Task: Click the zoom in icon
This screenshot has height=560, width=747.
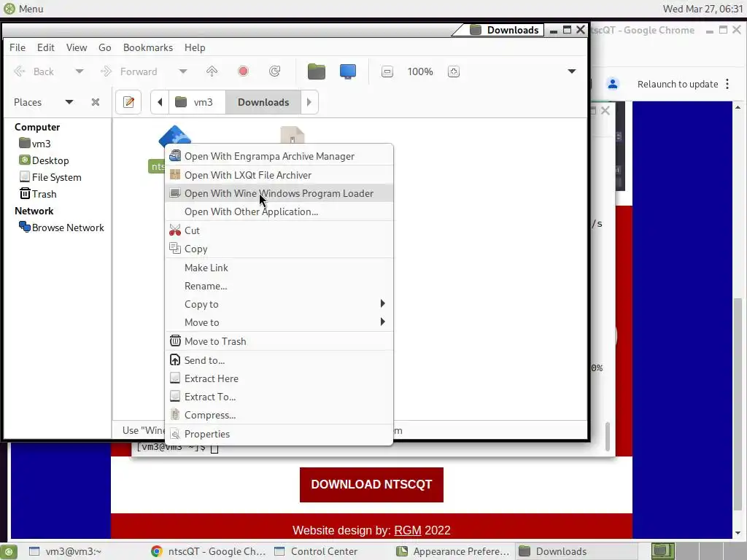Action: (454, 71)
